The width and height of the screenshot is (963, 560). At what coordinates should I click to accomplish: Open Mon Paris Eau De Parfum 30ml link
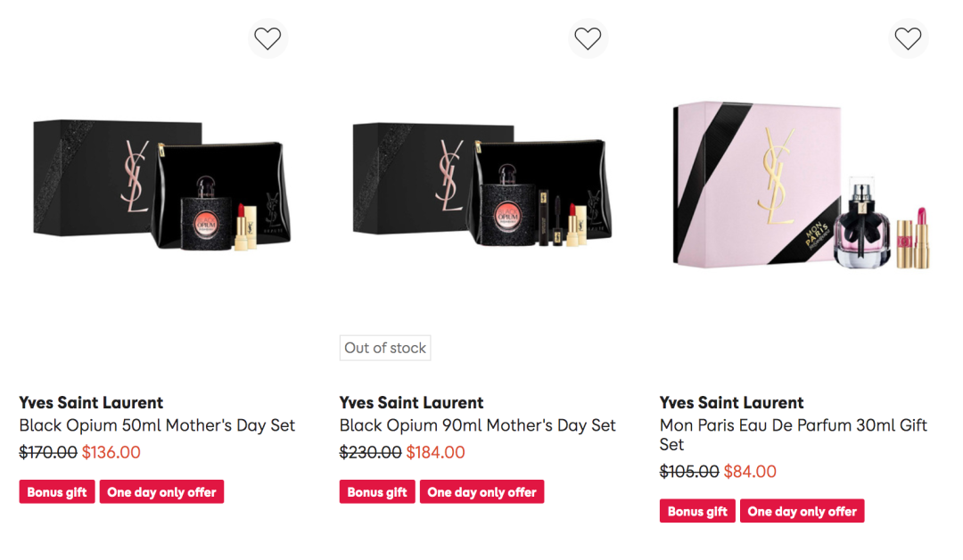click(793, 435)
